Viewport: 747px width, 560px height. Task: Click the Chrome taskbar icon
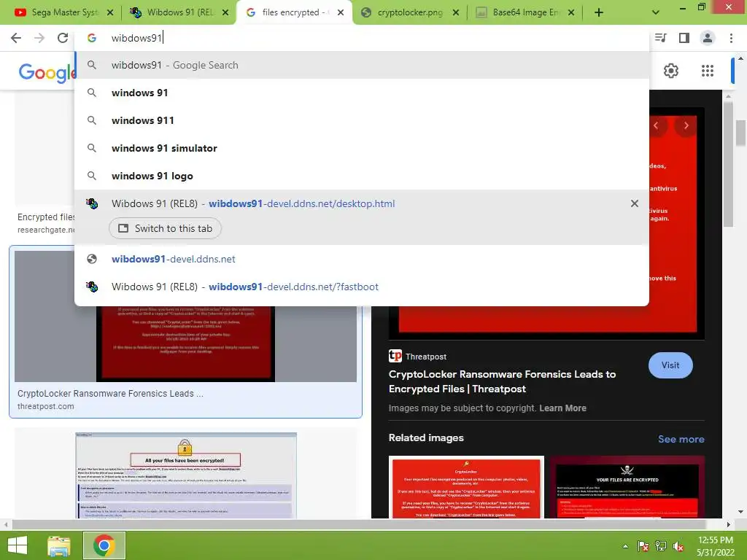104,545
